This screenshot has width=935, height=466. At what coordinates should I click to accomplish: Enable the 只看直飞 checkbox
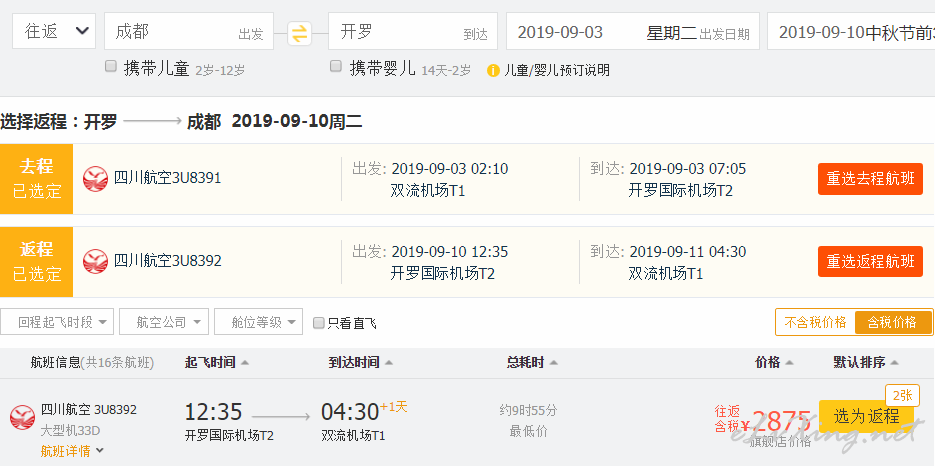point(319,323)
